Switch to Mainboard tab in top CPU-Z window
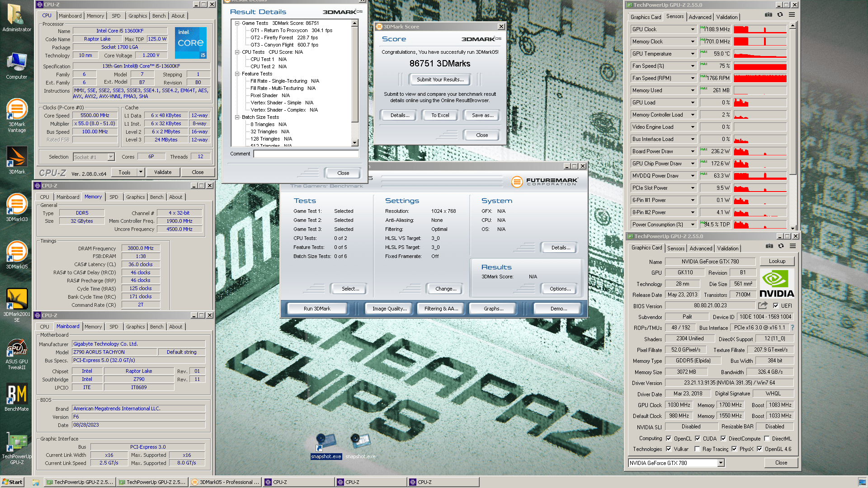868x488 pixels. 70,16
